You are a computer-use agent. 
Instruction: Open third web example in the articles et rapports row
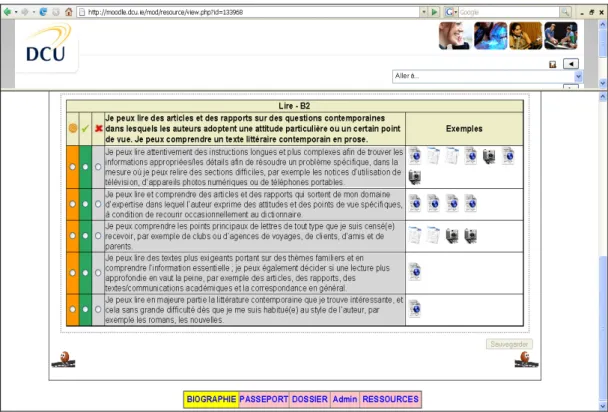click(x=452, y=203)
